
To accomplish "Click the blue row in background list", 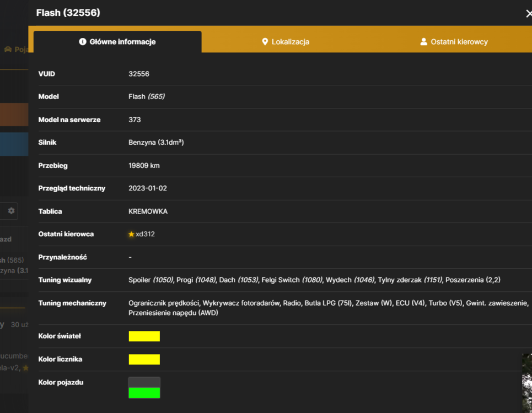I will pos(14,144).
